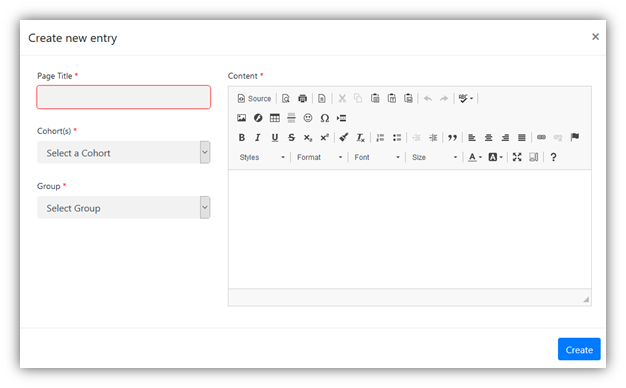Open the Font dropdown menu

[x=377, y=157]
